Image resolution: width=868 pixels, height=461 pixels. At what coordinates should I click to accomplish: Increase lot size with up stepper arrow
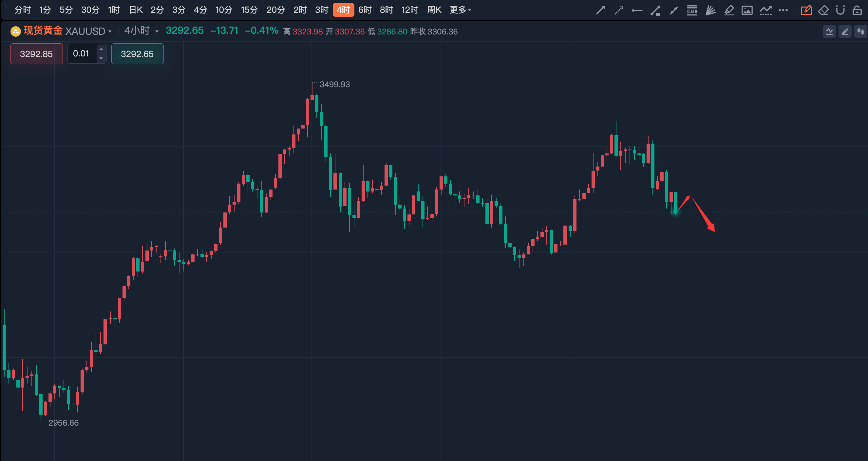click(x=101, y=49)
